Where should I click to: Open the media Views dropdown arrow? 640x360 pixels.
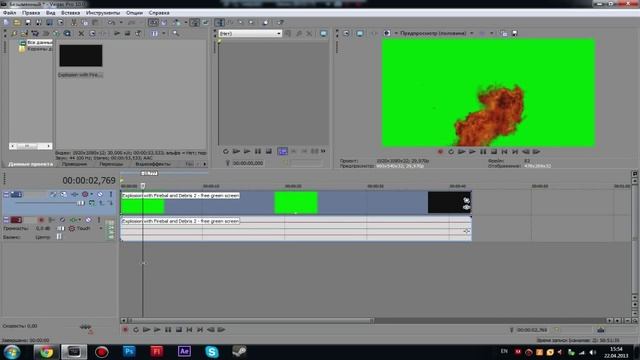pyautogui.click(x=164, y=33)
